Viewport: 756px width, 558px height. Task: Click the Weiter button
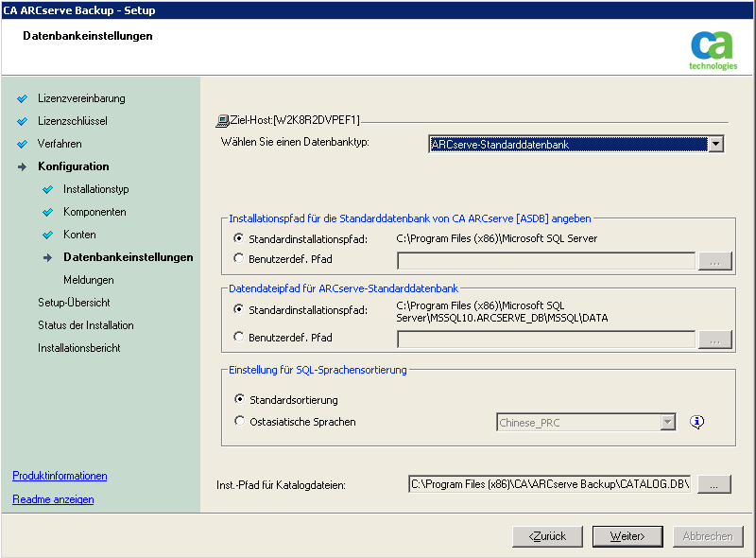pos(627,536)
